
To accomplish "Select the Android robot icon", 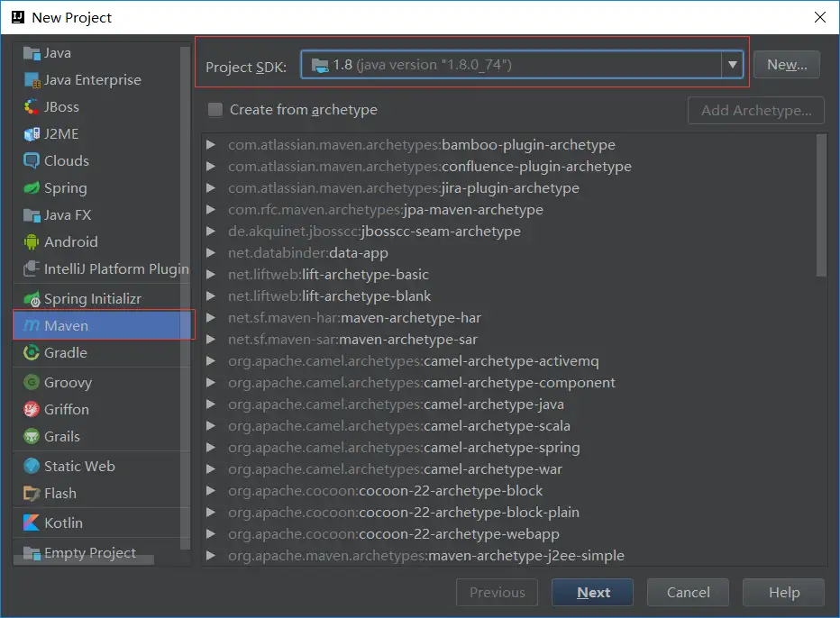I will (32, 242).
